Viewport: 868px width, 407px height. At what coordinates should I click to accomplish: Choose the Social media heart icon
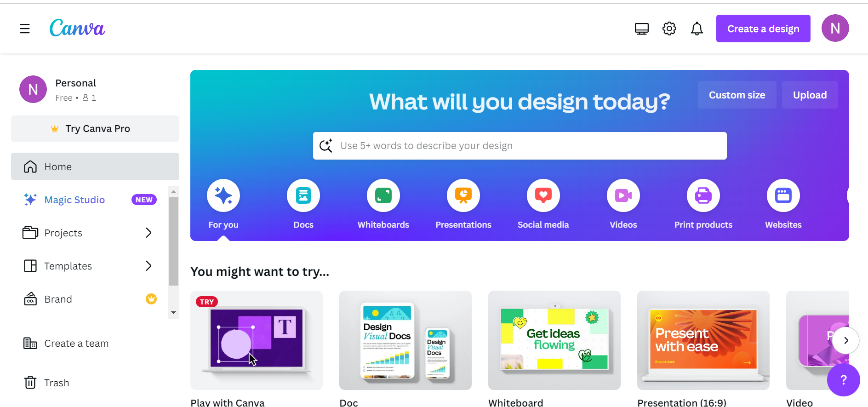point(543,195)
